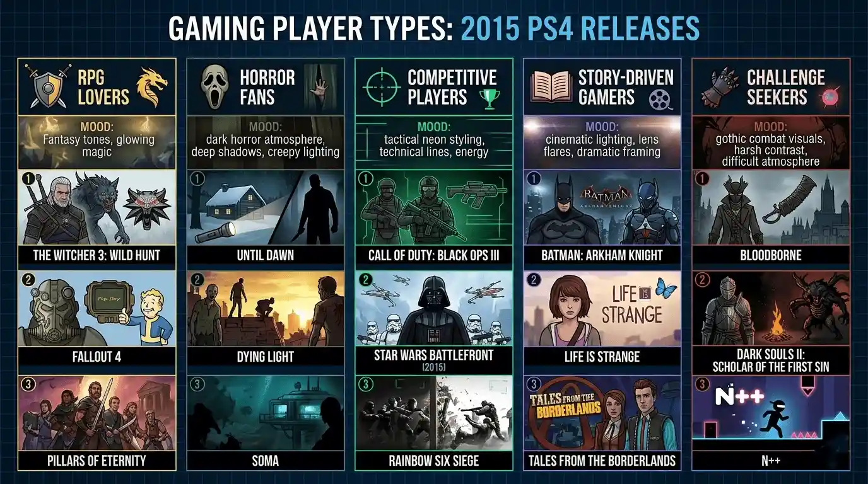
Task: Click the 'Until Dawn' game label
Action: (x=266, y=255)
